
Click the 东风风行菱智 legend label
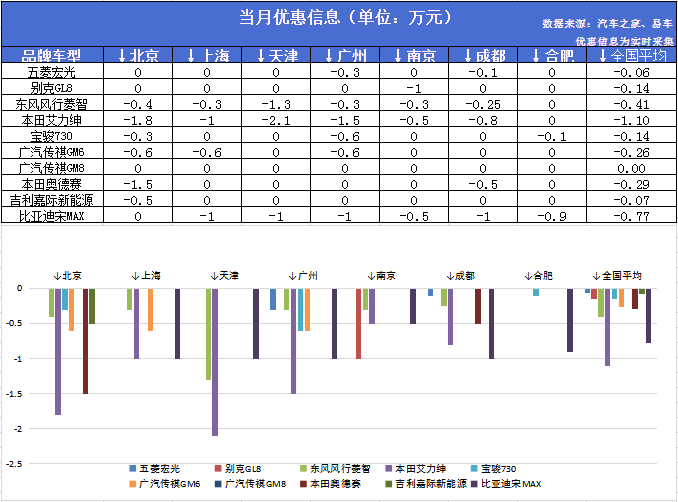(340, 468)
